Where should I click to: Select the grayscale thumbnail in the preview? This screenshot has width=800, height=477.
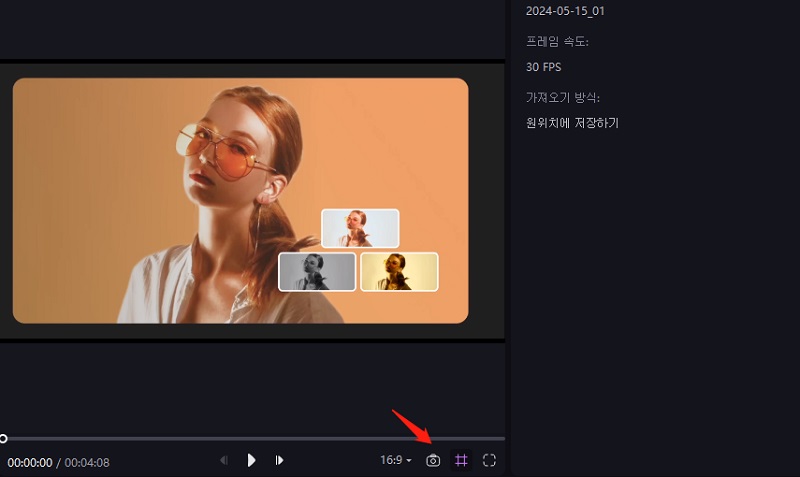317,272
